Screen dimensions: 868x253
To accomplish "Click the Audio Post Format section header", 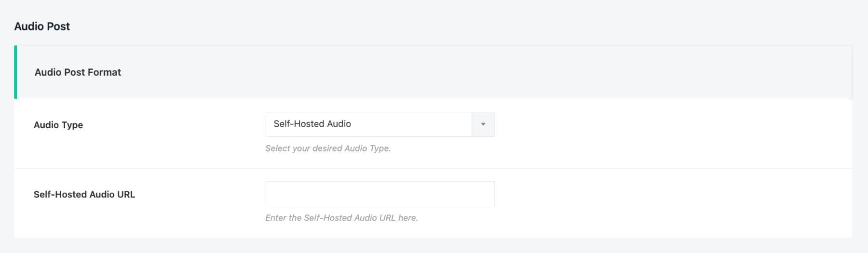I will (x=78, y=72).
